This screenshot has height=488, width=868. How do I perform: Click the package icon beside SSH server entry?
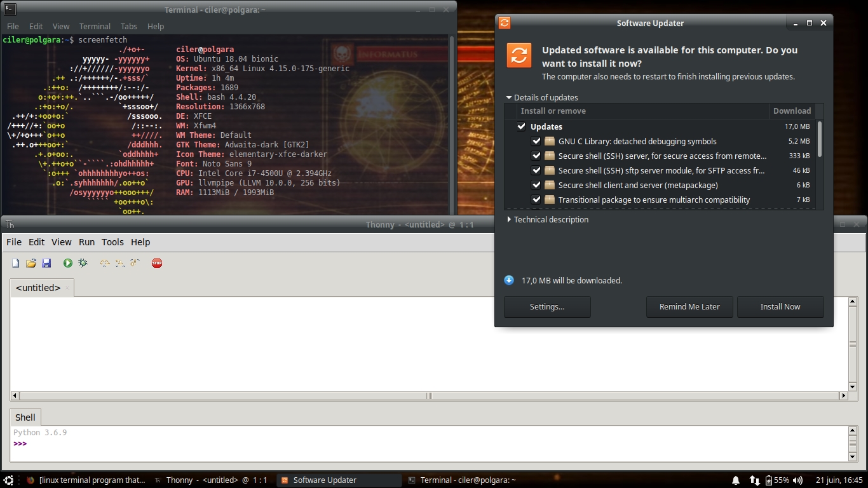click(550, 156)
